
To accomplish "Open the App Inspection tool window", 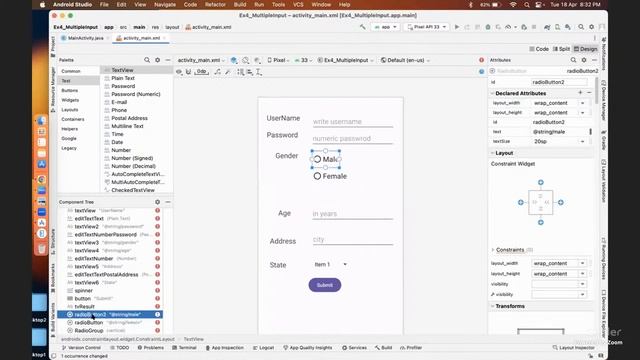I will [x=224, y=348].
